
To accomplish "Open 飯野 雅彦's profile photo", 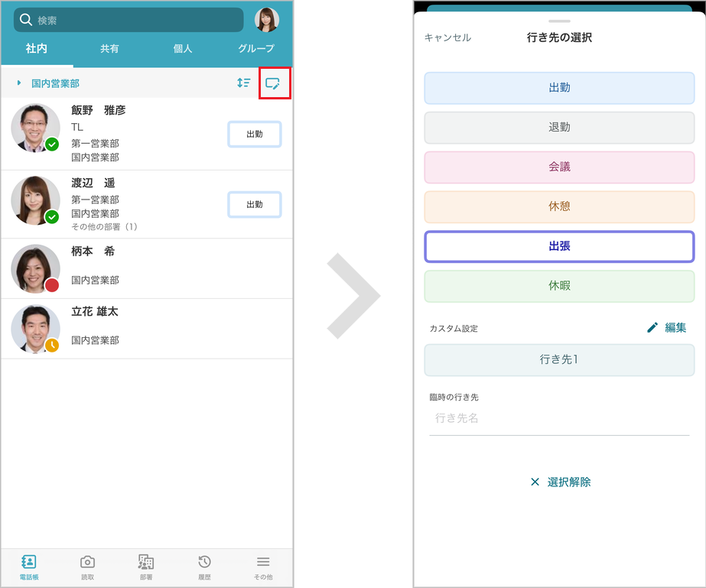I will (x=35, y=128).
